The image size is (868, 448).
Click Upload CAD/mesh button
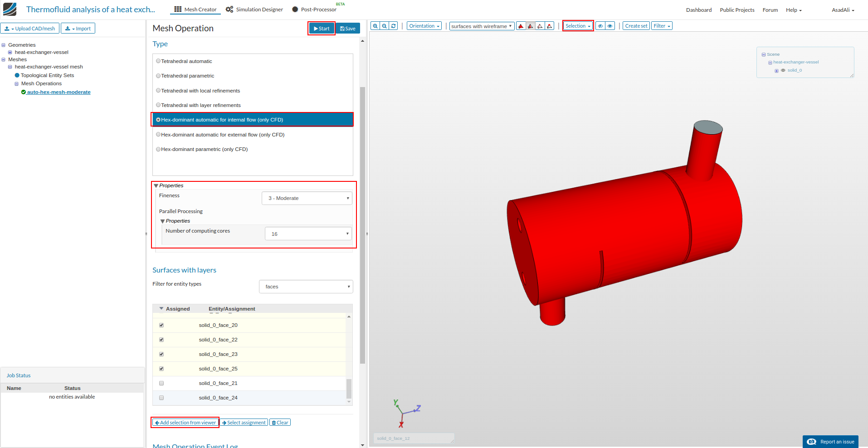click(30, 29)
